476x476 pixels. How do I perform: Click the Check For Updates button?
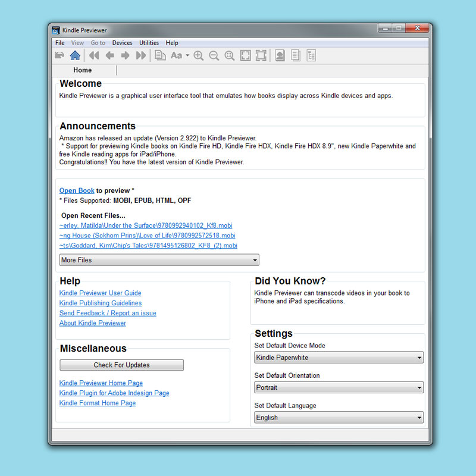point(122,365)
